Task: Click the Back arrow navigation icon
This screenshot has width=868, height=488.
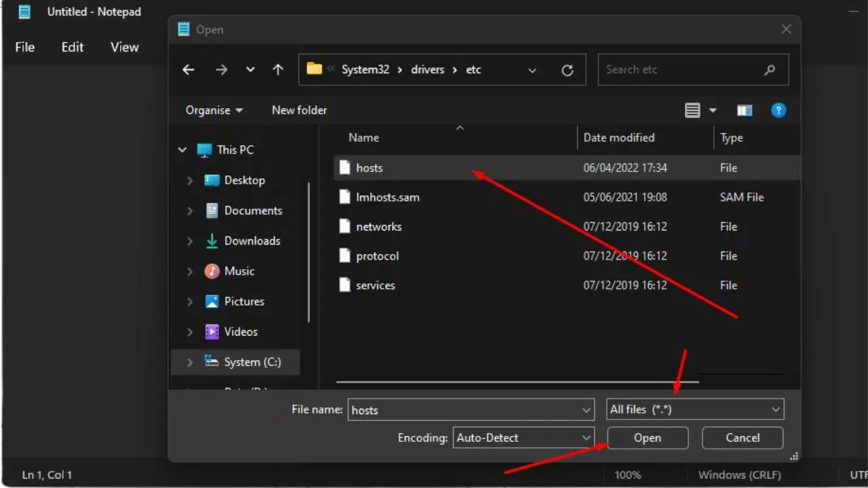Action: pyautogui.click(x=189, y=70)
